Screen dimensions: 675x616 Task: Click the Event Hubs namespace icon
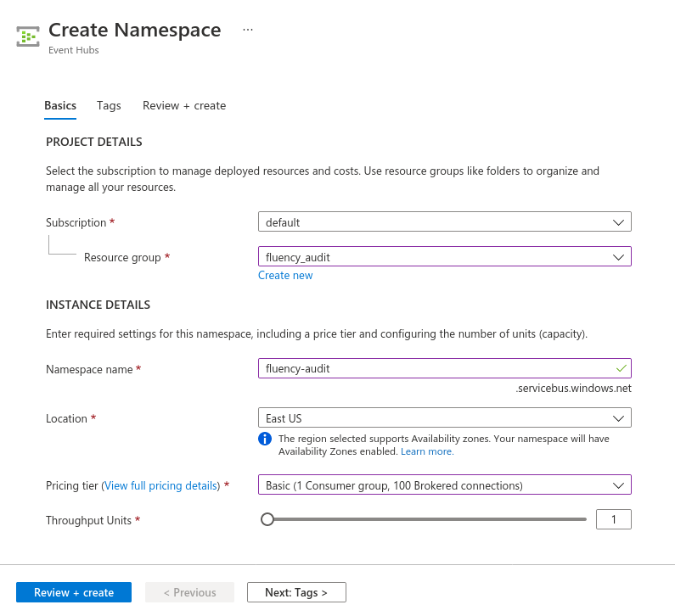pos(28,36)
